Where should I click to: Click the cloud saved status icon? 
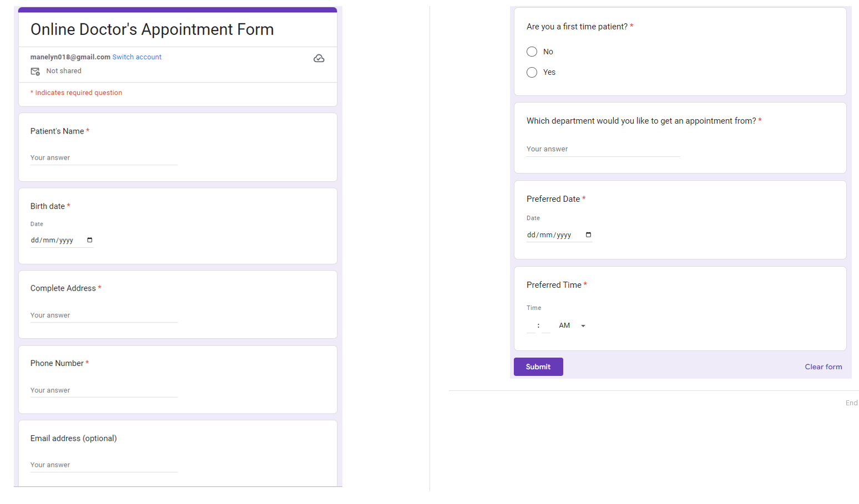[319, 58]
